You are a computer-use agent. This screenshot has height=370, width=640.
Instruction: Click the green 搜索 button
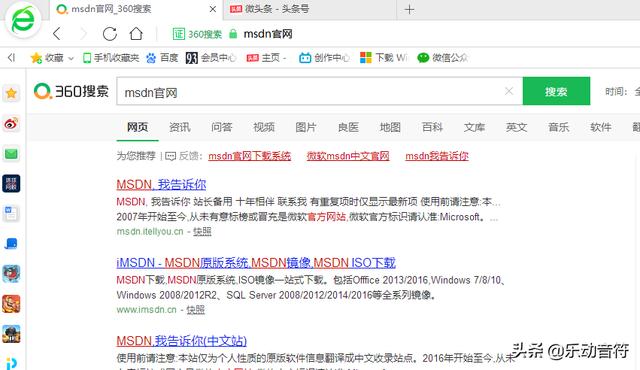pos(556,91)
